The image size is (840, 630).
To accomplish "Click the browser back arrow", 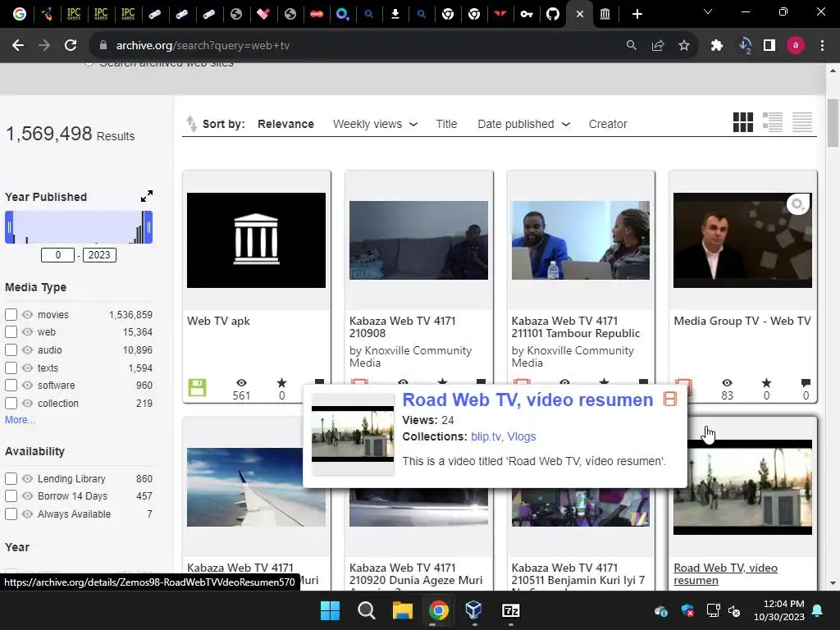I will [18, 46].
